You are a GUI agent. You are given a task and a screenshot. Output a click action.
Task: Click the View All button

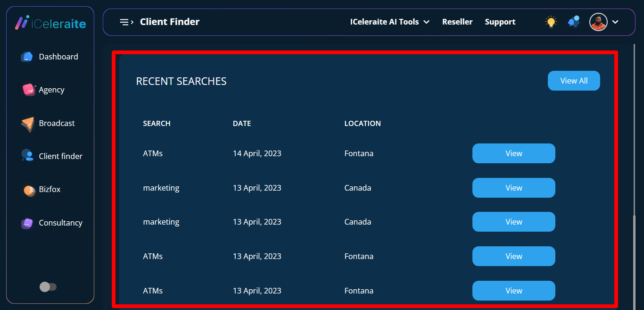[574, 81]
